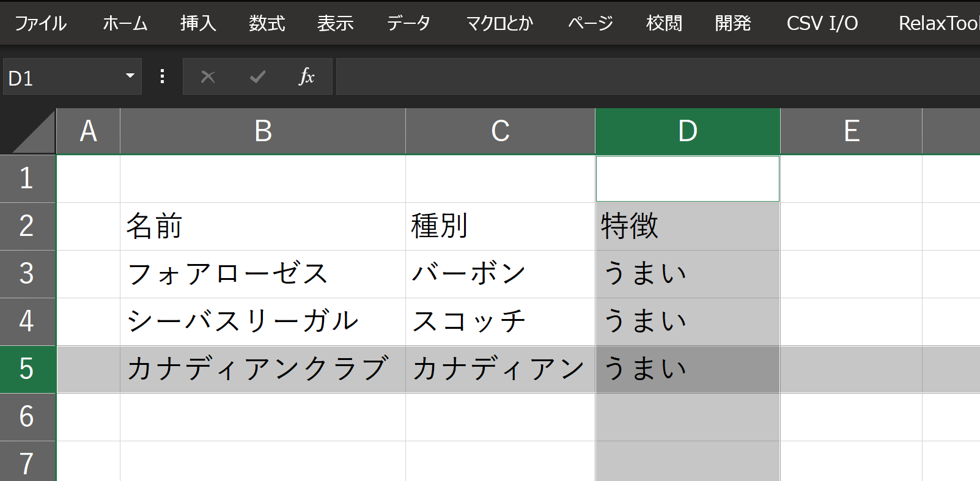The image size is (980, 481).
Task: Open the 校閲 ribbon tab
Action: tap(664, 23)
